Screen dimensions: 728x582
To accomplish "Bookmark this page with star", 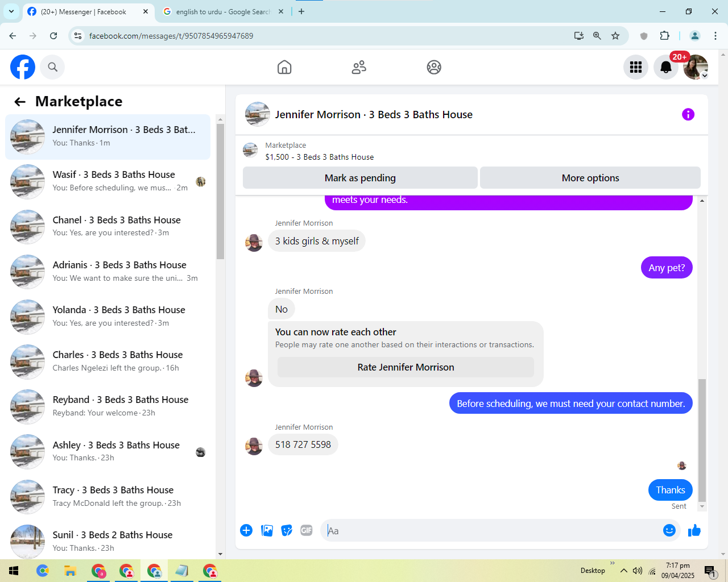I will point(615,36).
